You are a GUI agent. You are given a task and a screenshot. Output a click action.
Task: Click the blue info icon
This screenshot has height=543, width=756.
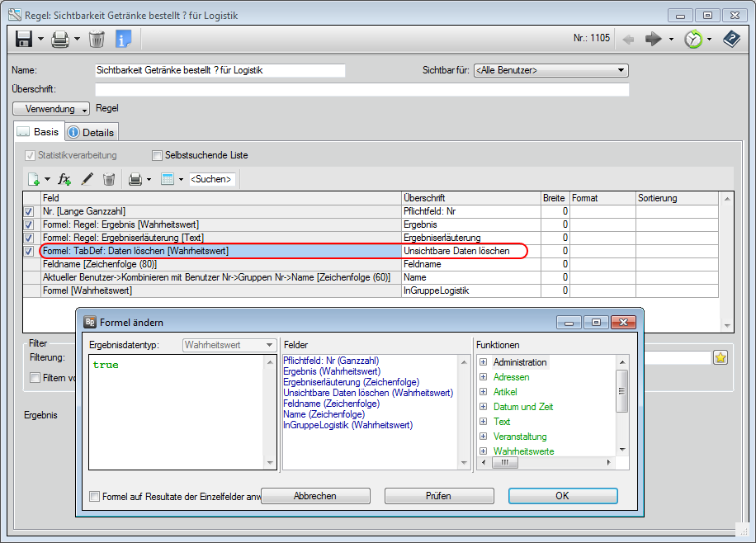pyautogui.click(x=124, y=39)
